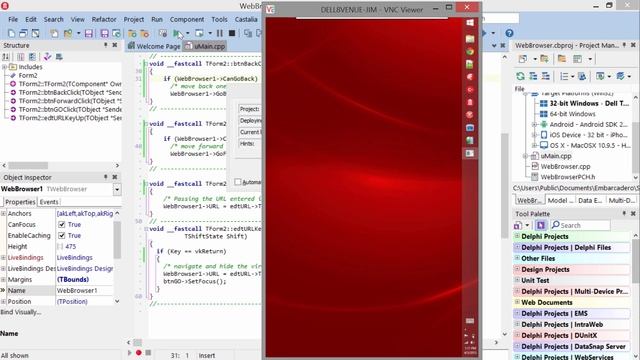This screenshot has height=360, width=640.
Task: Expand the Unit Test palette category
Action: [x=517, y=280]
